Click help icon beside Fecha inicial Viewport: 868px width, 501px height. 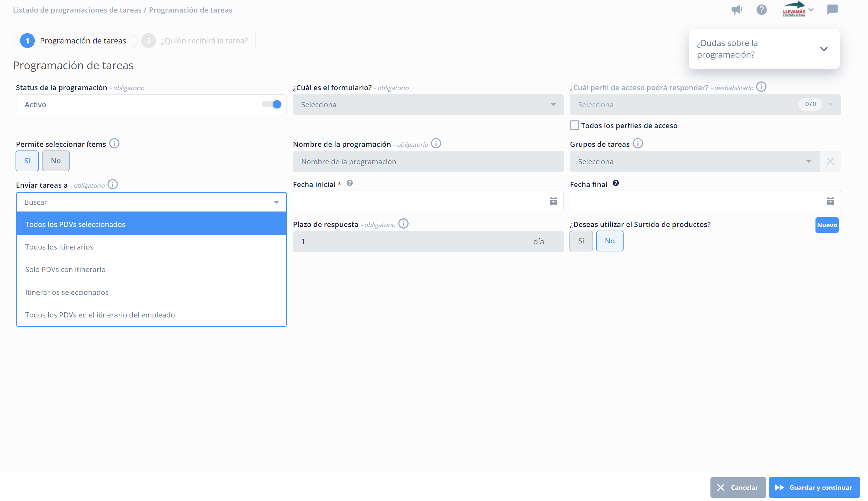(350, 183)
